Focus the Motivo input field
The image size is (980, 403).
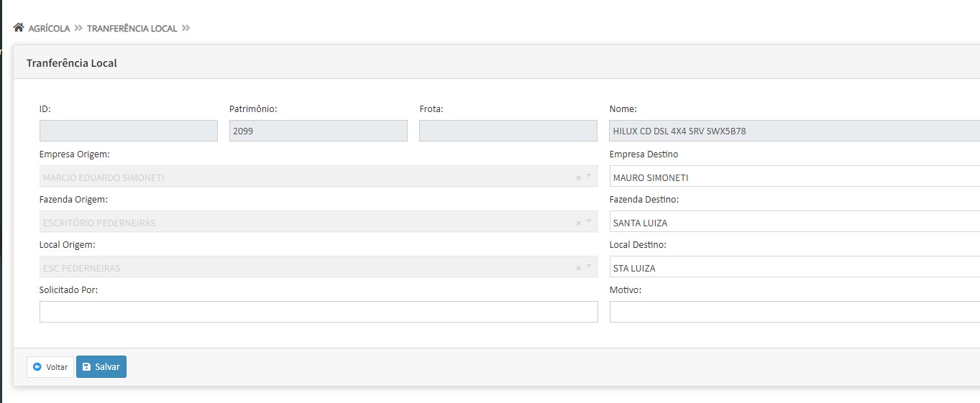(x=794, y=312)
